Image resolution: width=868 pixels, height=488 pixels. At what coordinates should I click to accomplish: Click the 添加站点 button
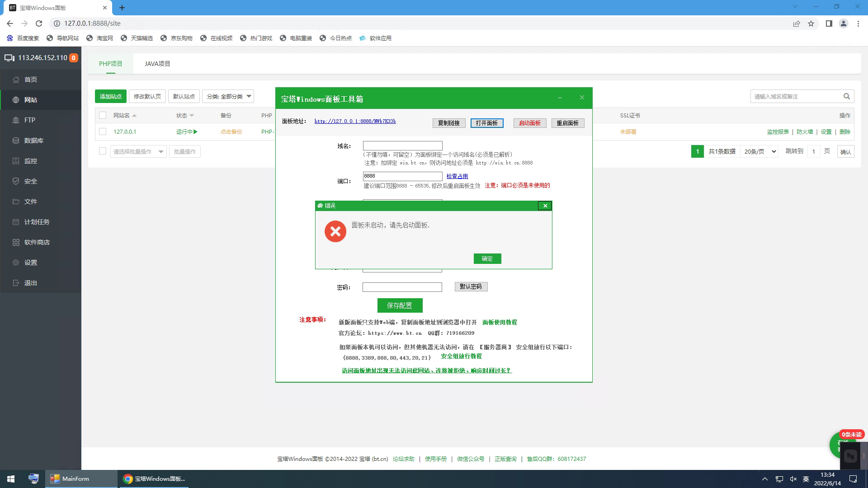point(111,96)
